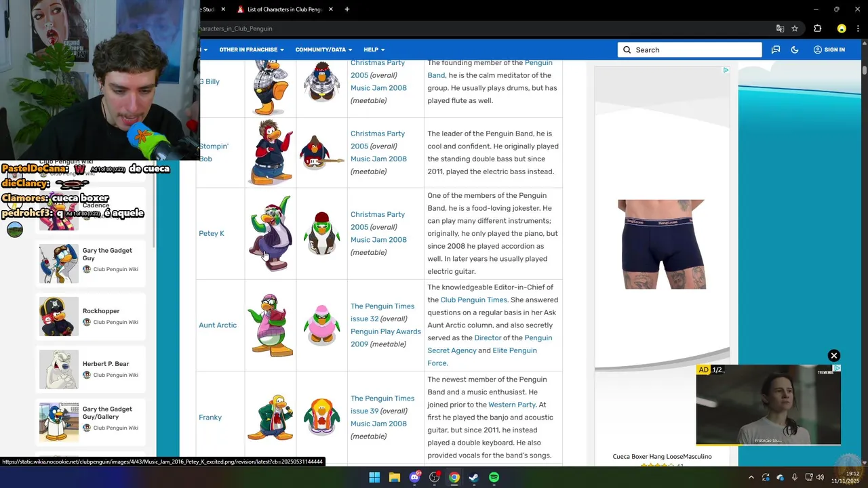Focus the wiki Search field
The height and width of the screenshot is (488, 868).
click(690, 49)
